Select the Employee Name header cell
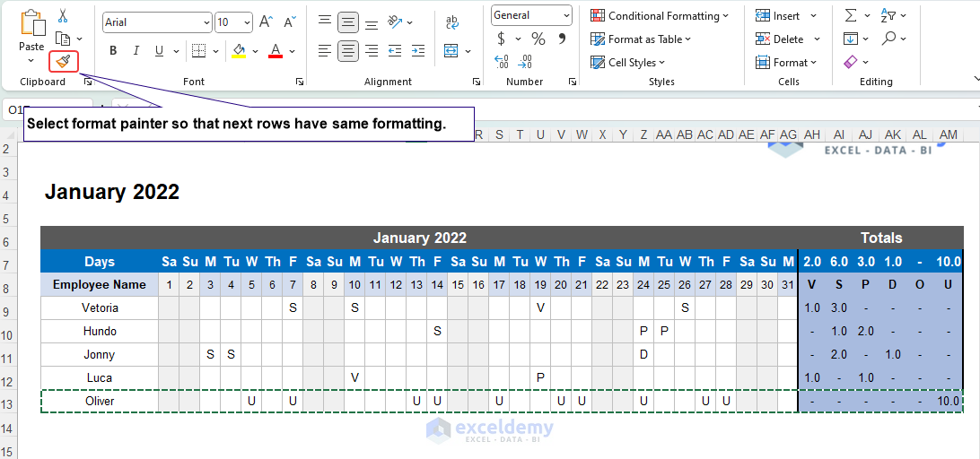Image resolution: width=980 pixels, height=459 pixels. (100, 285)
